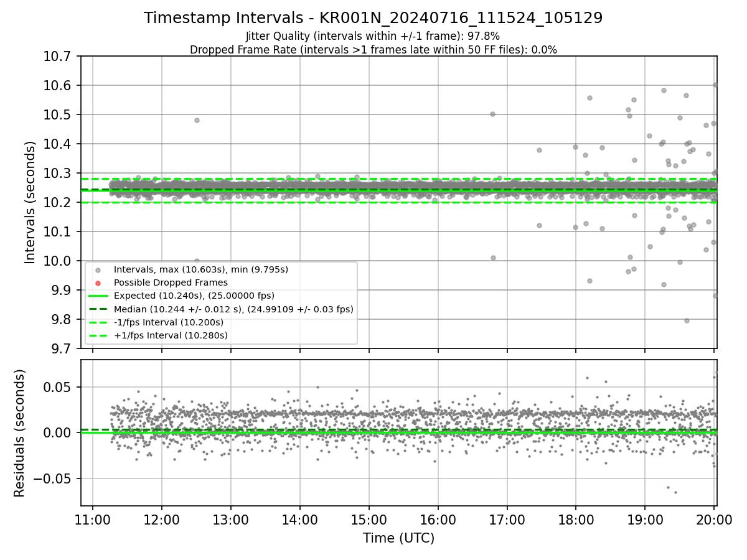Image resolution: width=747 pixels, height=560 pixels.
Task: Click the 12:00 x-axis tick label
Action: [162, 520]
